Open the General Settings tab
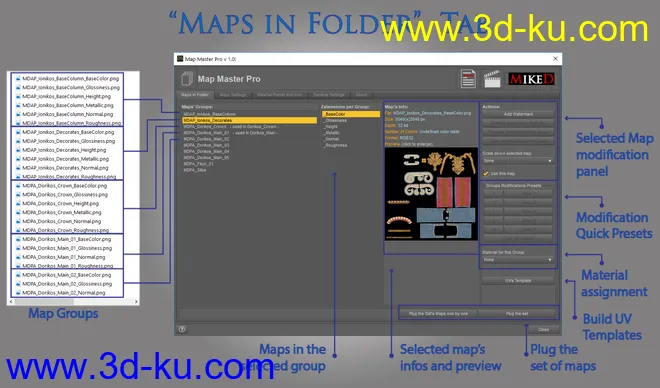The width and height of the screenshot is (660, 388). pyautogui.click(x=329, y=95)
